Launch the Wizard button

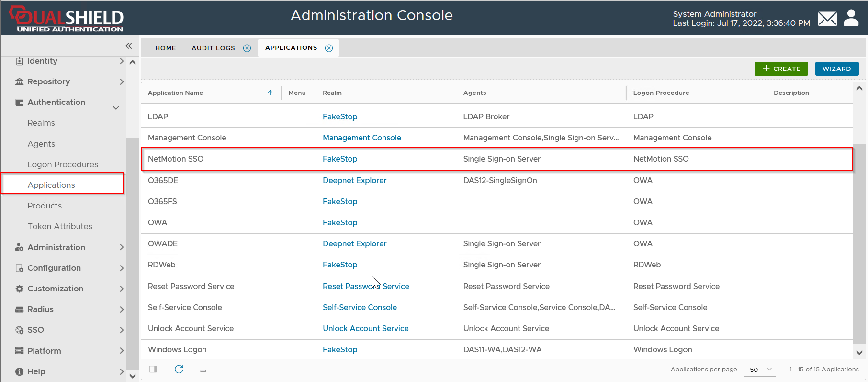836,69
